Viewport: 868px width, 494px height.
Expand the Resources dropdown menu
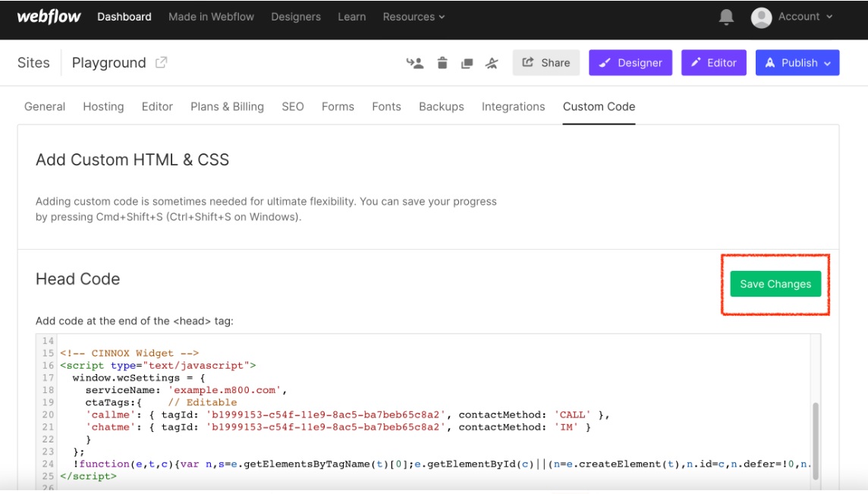[x=414, y=17]
